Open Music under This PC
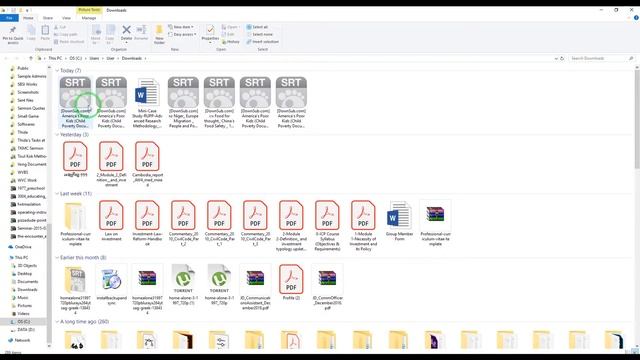 (23, 298)
